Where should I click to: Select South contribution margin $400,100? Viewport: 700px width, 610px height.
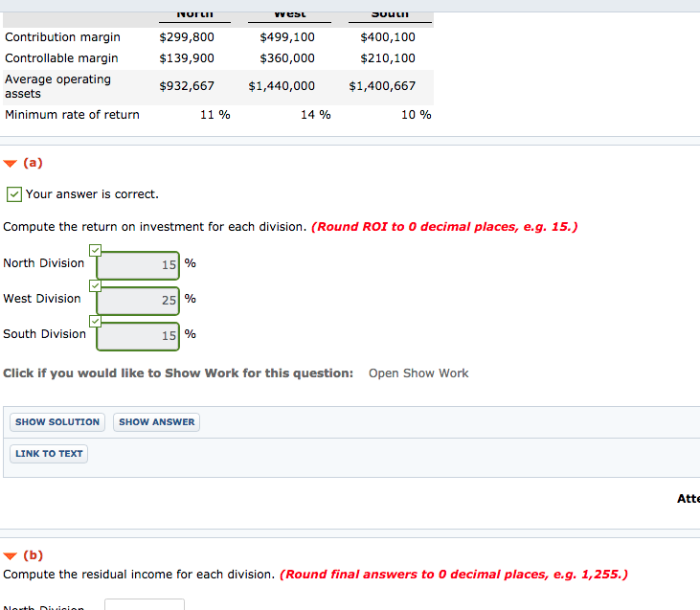[x=388, y=37]
